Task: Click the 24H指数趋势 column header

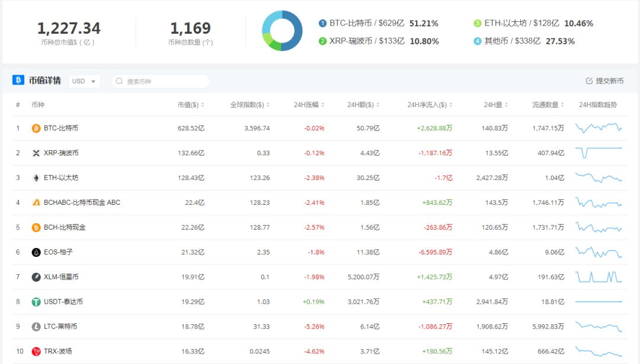Action: pyautogui.click(x=598, y=105)
